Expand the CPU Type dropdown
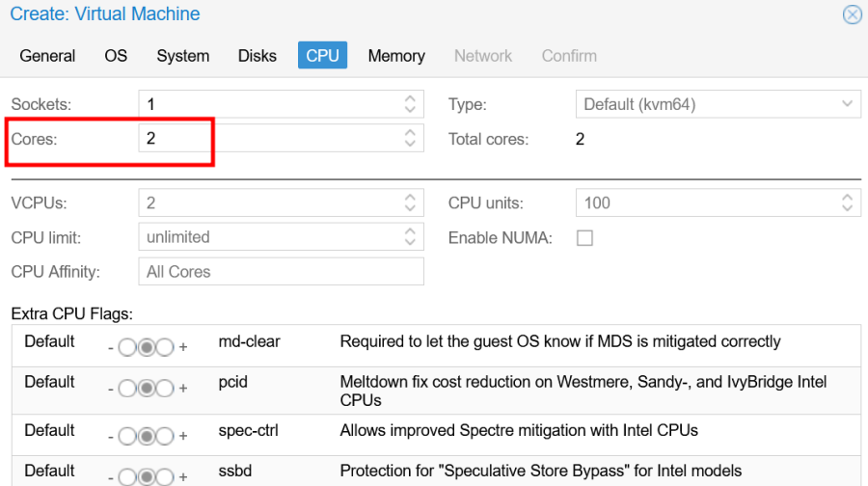This screenshot has width=868, height=486. pyautogui.click(x=848, y=104)
